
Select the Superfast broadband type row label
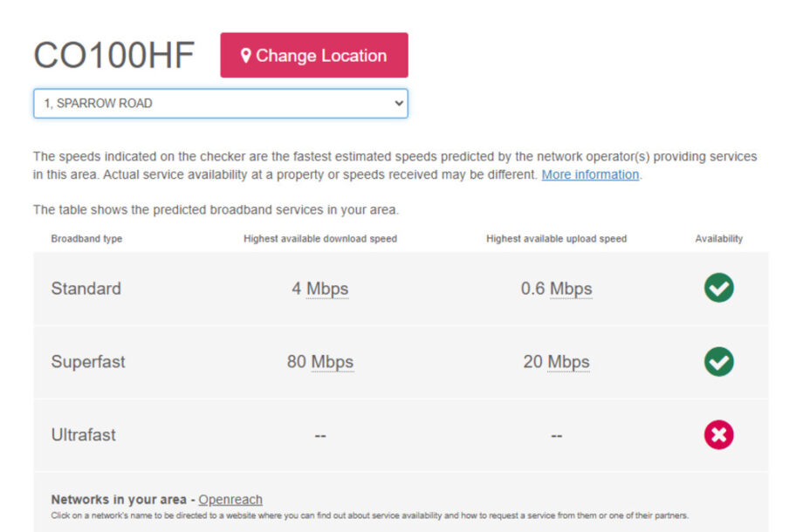[88, 362]
